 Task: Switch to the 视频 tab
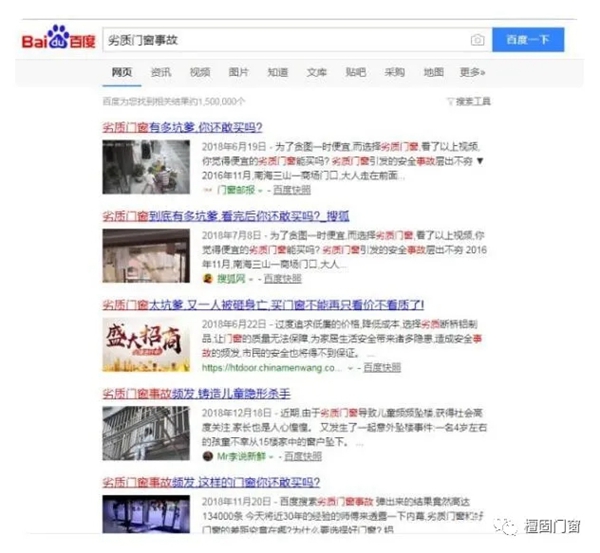click(200, 72)
